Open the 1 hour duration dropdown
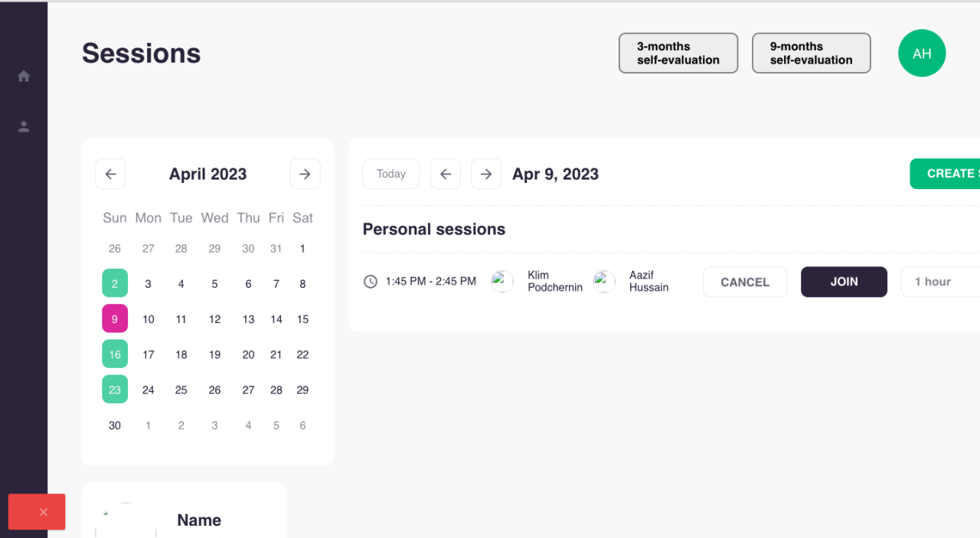 click(x=942, y=282)
